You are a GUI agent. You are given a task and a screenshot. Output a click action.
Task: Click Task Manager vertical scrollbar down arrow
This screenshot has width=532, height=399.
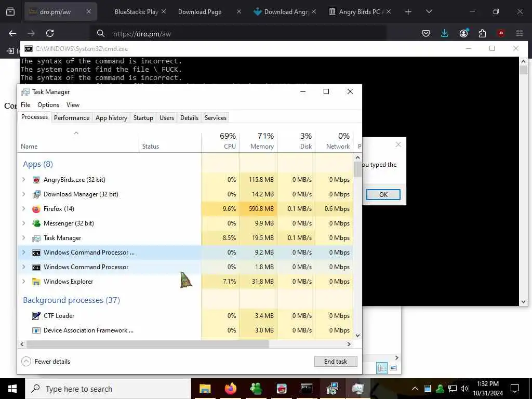(x=357, y=336)
